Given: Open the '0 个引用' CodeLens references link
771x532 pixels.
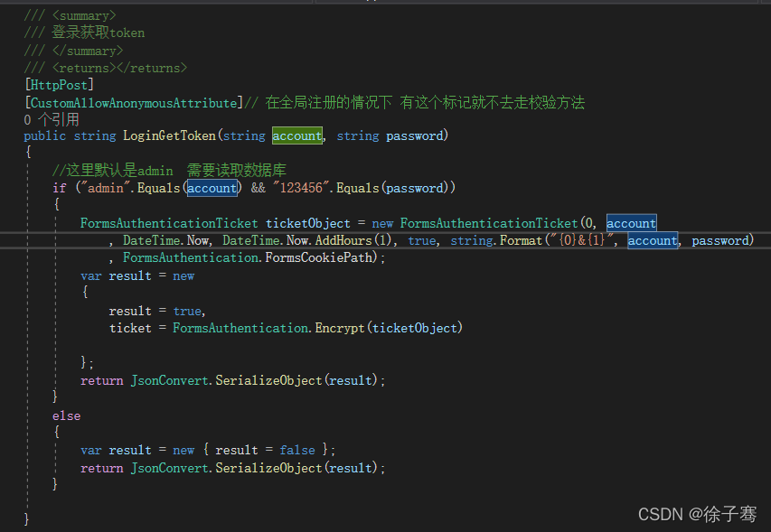Looking at the screenshot, I should [52, 119].
